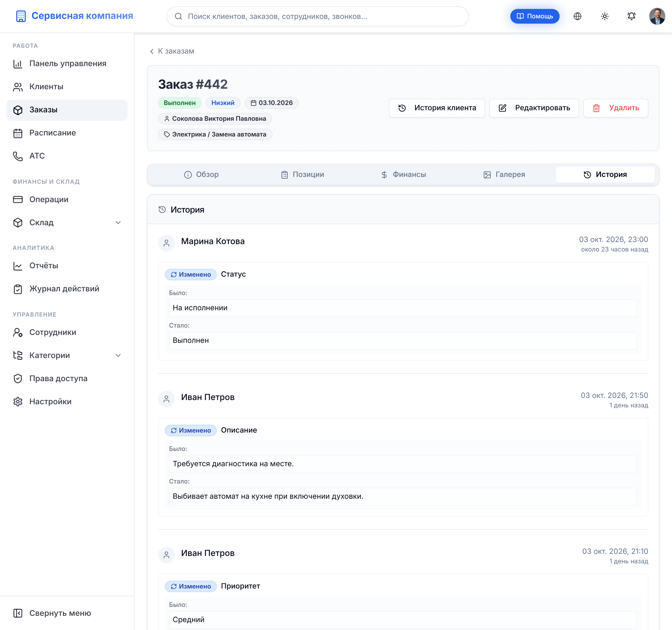This screenshot has width=672, height=630.
Task: Focus the global search field
Action: pos(317,16)
